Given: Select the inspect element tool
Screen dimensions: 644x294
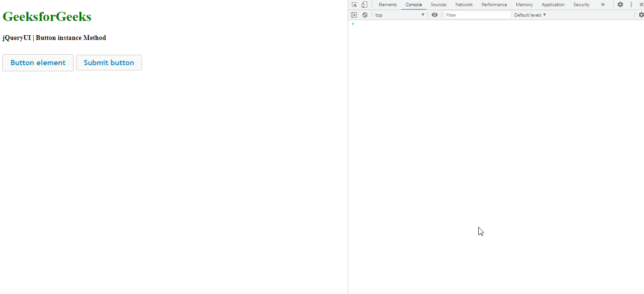Looking at the screenshot, I should pyautogui.click(x=354, y=4).
